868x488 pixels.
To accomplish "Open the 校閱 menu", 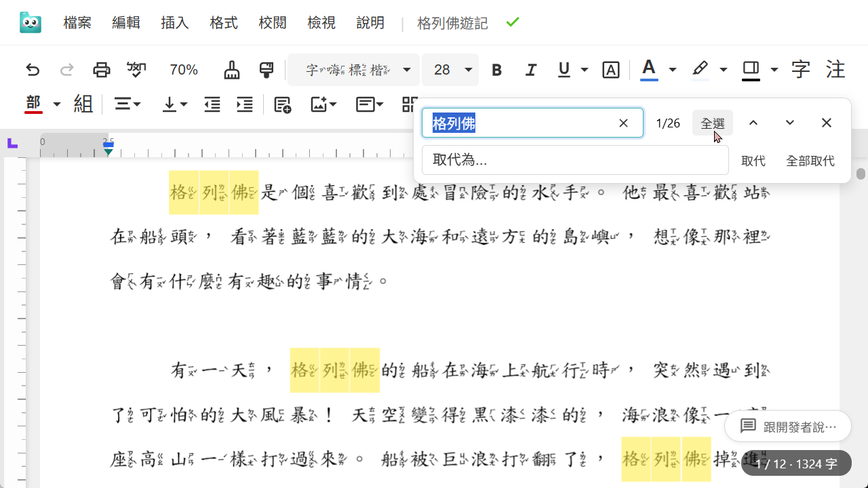I will click(273, 23).
